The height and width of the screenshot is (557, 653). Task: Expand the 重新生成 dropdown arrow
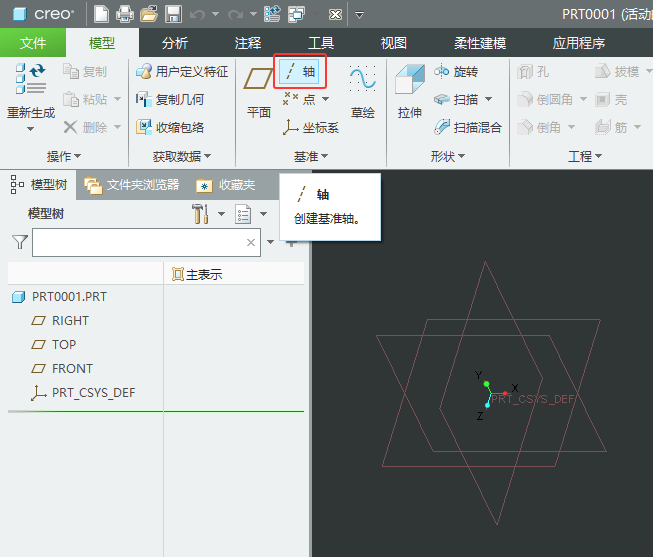[x=30, y=129]
